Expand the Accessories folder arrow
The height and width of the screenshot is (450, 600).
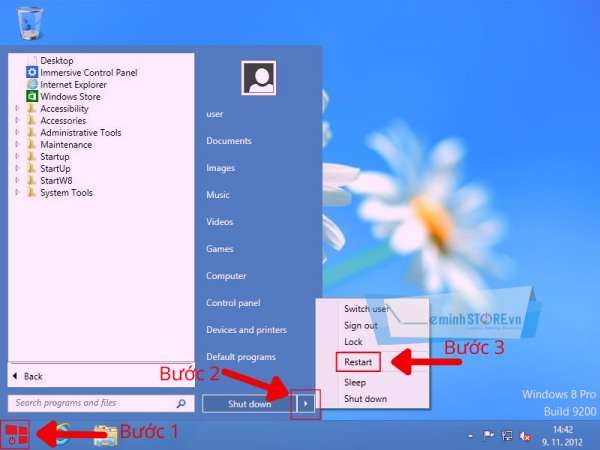pos(17,120)
